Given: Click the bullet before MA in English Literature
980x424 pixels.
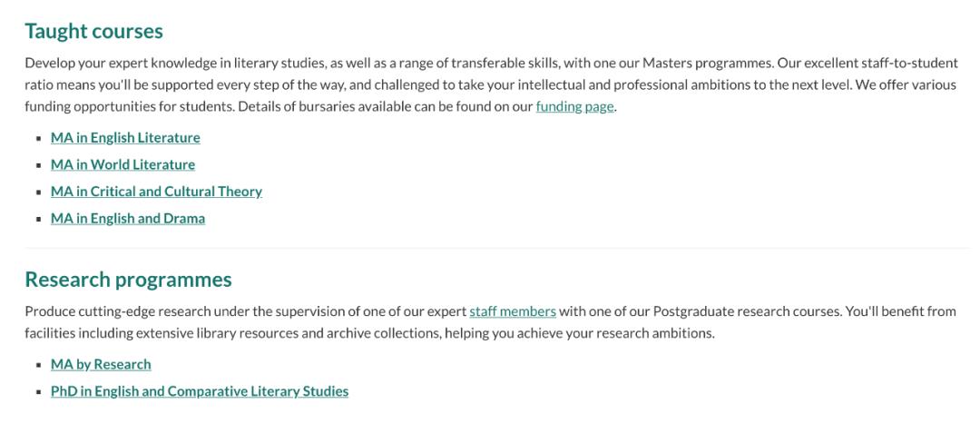Looking at the screenshot, I should coord(39,138).
